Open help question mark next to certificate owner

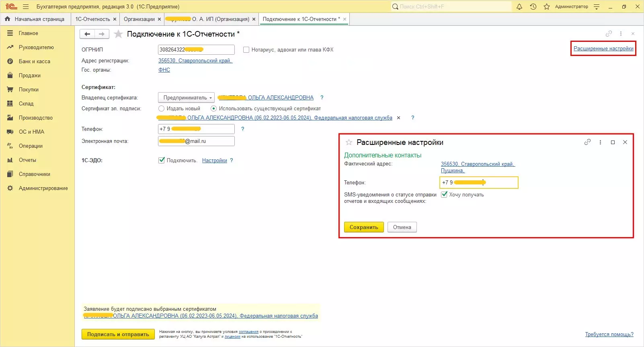(322, 97)
